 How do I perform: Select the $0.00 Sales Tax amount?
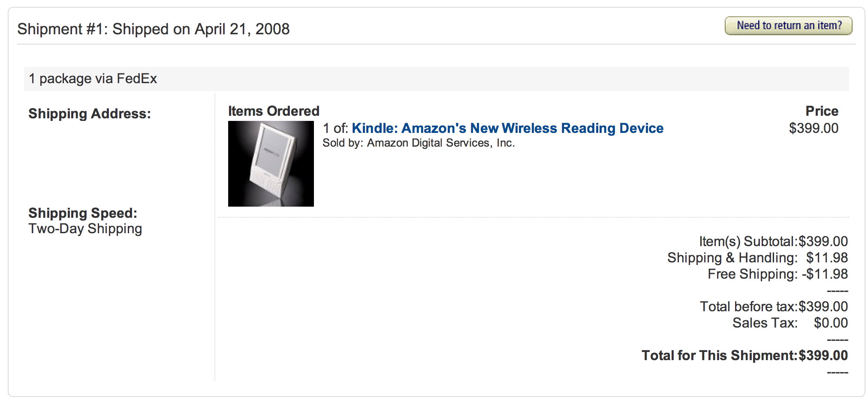[x=831, y=323]
